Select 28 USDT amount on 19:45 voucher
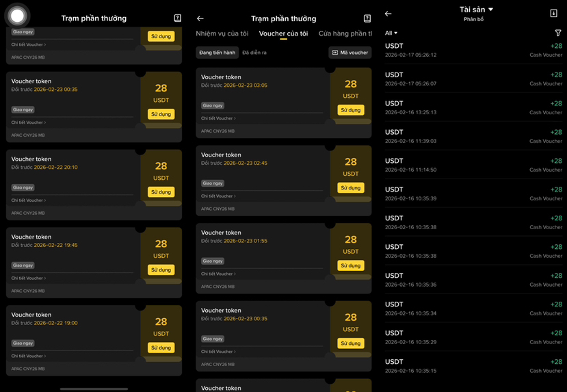Viewport: 567px width, 392px height. [x=161, y=249]
